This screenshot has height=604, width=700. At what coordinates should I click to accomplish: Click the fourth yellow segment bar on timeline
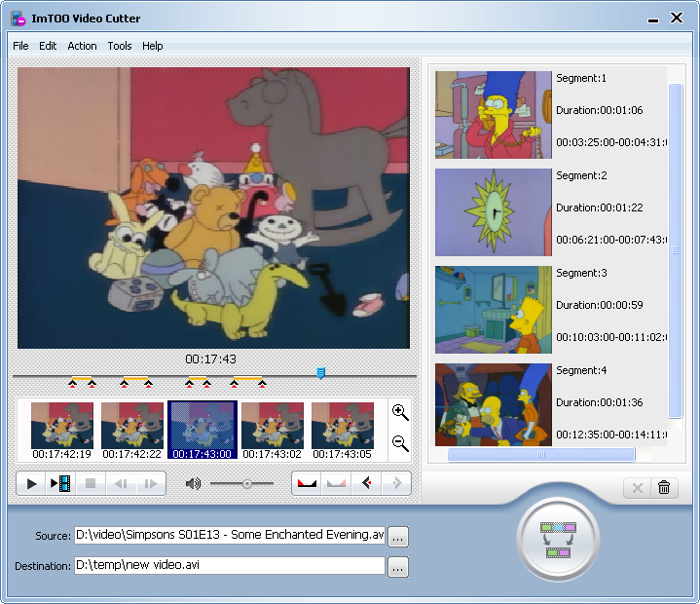point(247,378)
